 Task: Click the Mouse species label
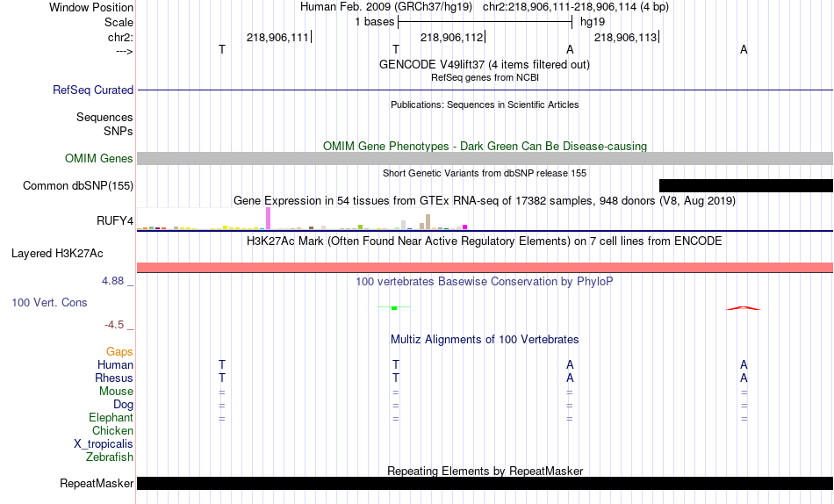(116, 392)
